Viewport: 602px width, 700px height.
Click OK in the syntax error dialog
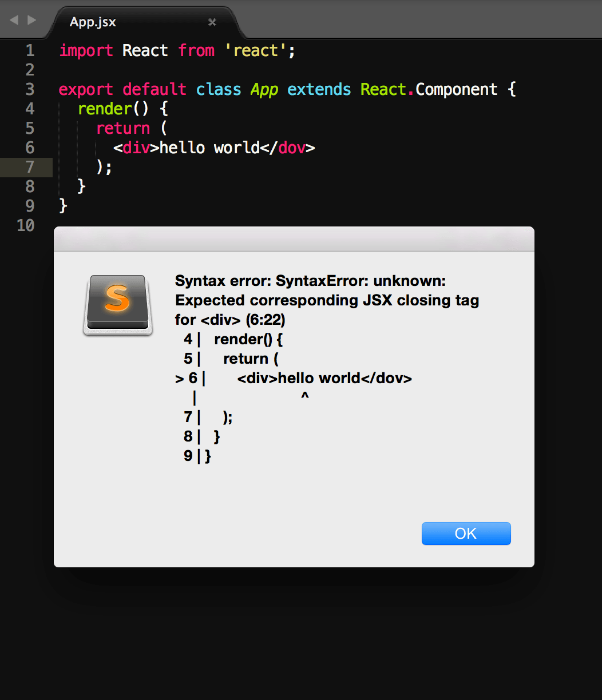coord(466,534)
